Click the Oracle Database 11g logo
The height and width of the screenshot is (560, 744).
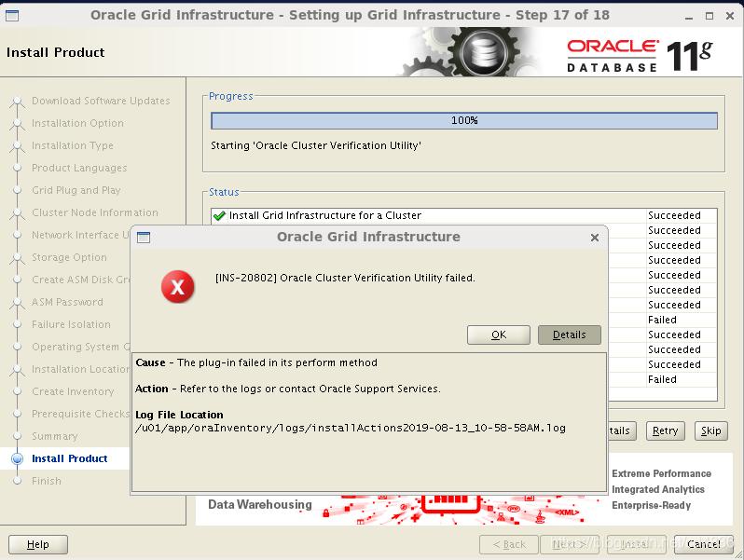(640, 57)
